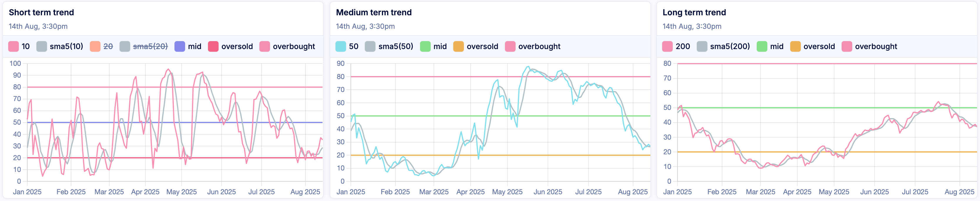980x201 pixels.
Task: Click grey swatch beside struck-through sma5(20)
Action: 125,46
